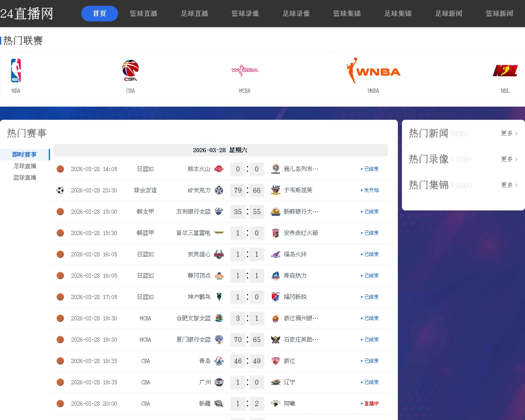Open WCBA league via its pink logo
This screenshot has width=525, height=420.
click(244, 70)
